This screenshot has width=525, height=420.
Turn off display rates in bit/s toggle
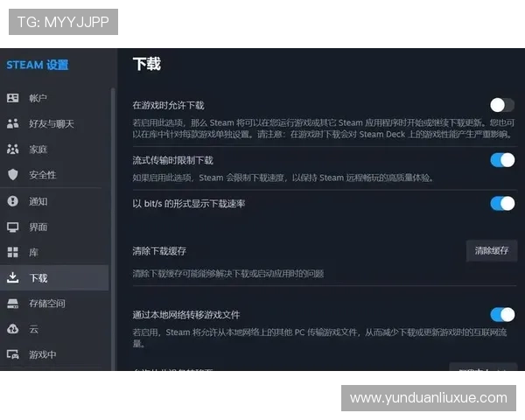[x=502, y=203]
